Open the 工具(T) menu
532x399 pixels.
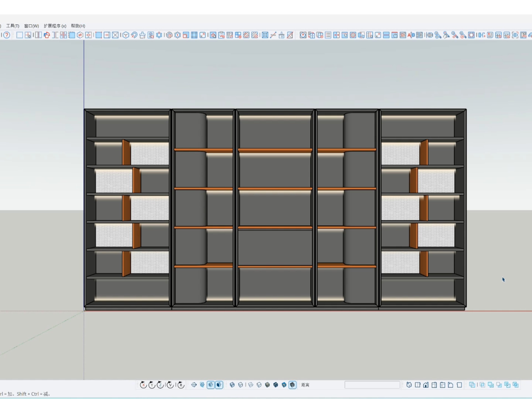12,26
